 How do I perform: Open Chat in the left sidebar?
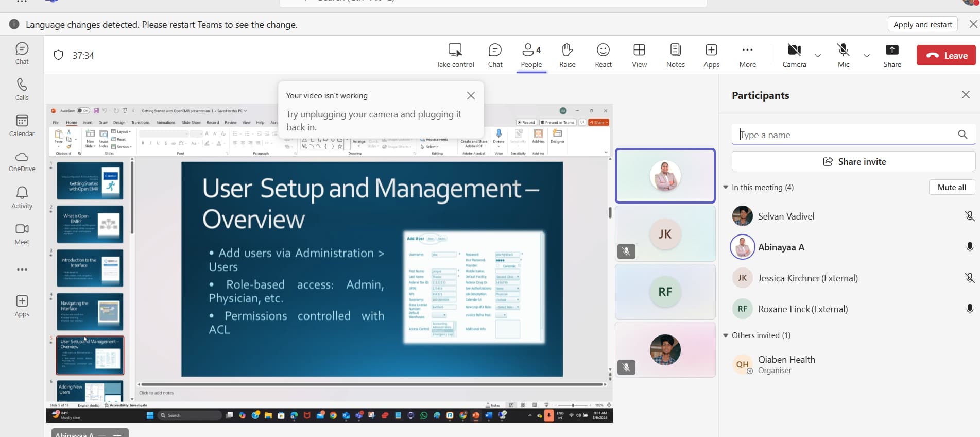coord(22,54)
